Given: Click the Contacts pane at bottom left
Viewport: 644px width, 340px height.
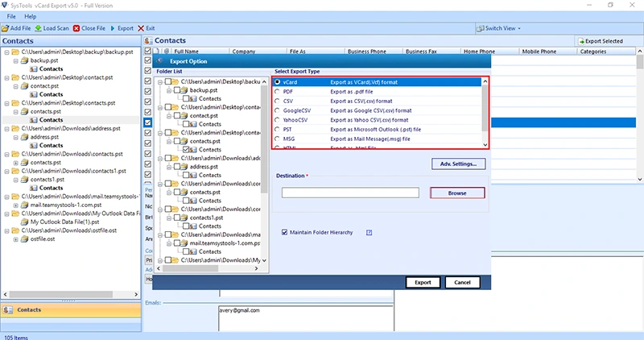Looking at the screenshot, I should pyautogui.click(x=71, y=309).
